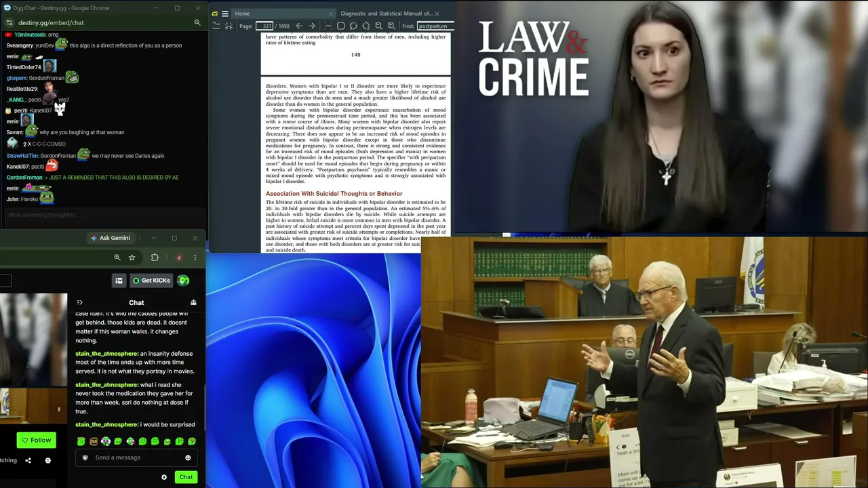Select the Diagnostic and Statistical Manual tab

pyautogui.click(x=389, y=14)
